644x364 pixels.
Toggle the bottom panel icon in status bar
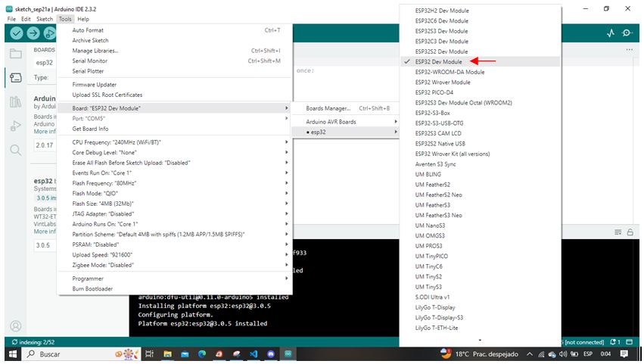[x=629, y=342]
